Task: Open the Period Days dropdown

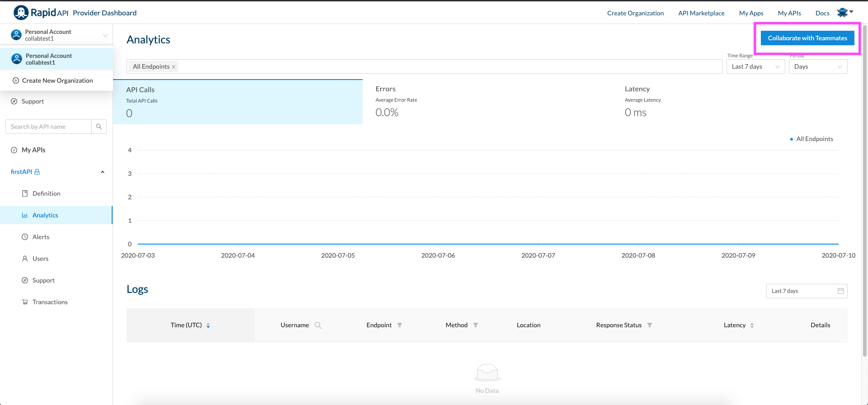Action: click(818, 66)
